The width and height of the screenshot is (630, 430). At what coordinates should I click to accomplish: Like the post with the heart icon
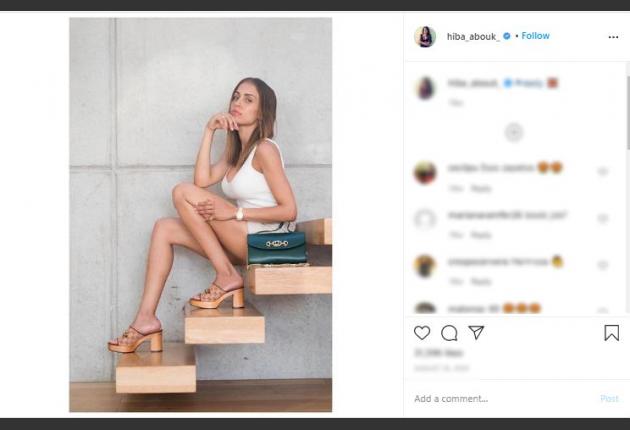pyautogui.click(x=422, y=333)
